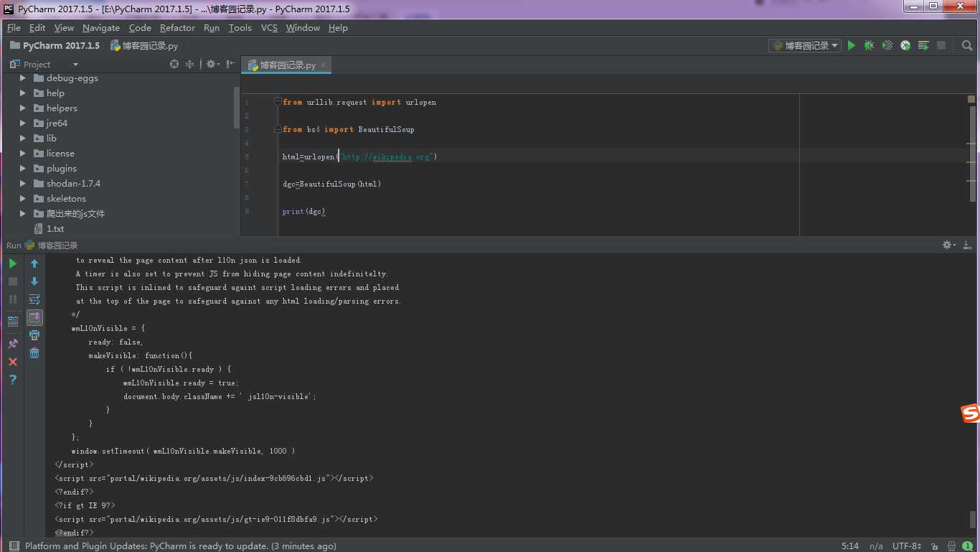This screenshot has height=552, width=980.
Task: Expand jre64 folder
Action: click(23, 123)
